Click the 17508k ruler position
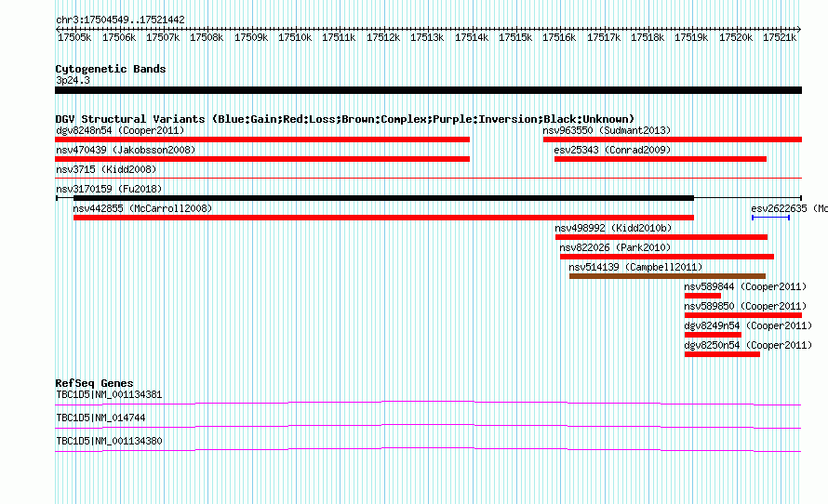 pyautogui.click(x=207, y=37)
